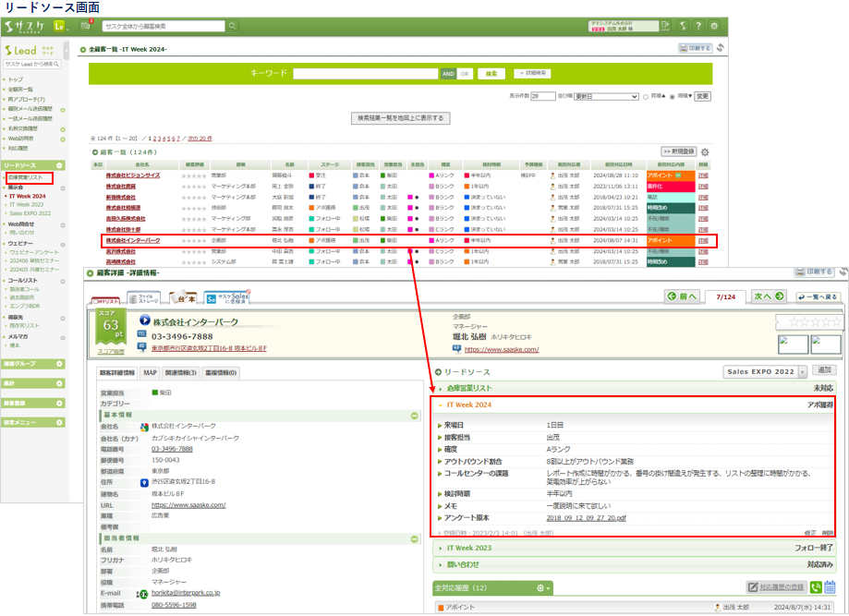Expand the リードソース sidebar section
This screenshot has height=616, width=849.
coord(33,165)
